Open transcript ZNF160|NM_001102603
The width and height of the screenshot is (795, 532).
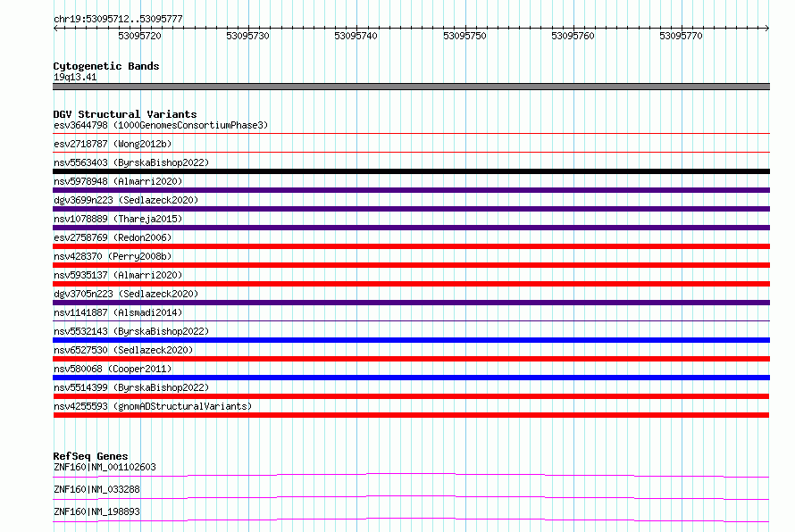105,467
